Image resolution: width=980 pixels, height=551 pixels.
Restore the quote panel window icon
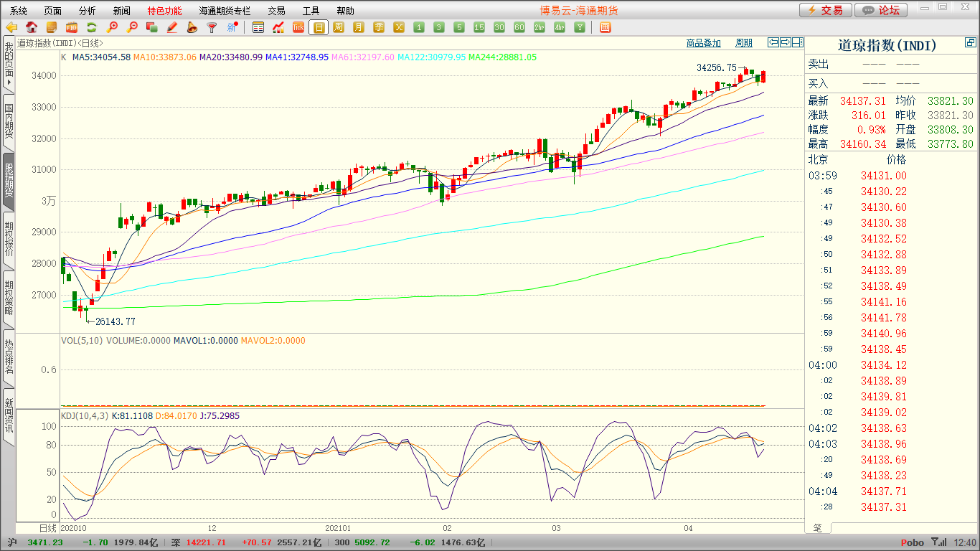coord(970,43)
